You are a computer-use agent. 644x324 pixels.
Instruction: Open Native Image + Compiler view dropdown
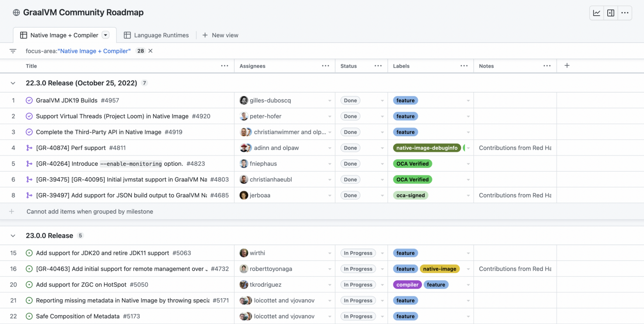coord(105,35)
